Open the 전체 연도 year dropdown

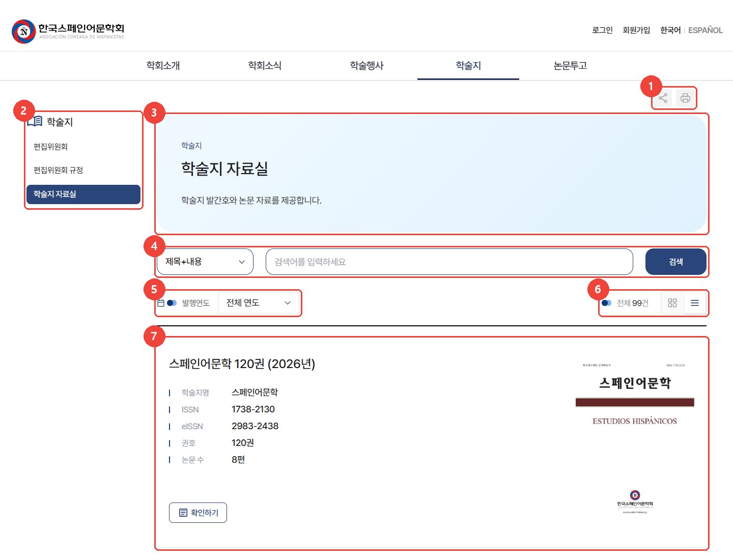[x=259, y=303]
